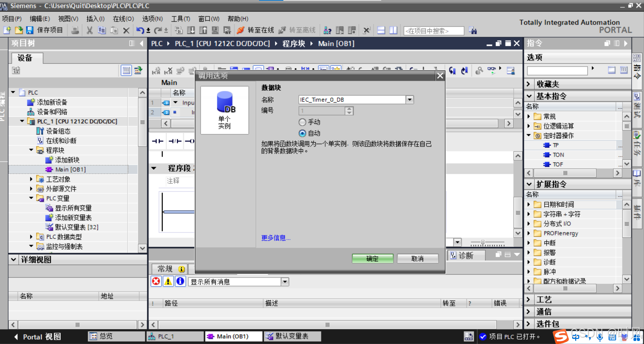Click insert network icon in block editor
The height and width of the screenshot is (344, 644).
pyautogui.click(x=156, y=71)
